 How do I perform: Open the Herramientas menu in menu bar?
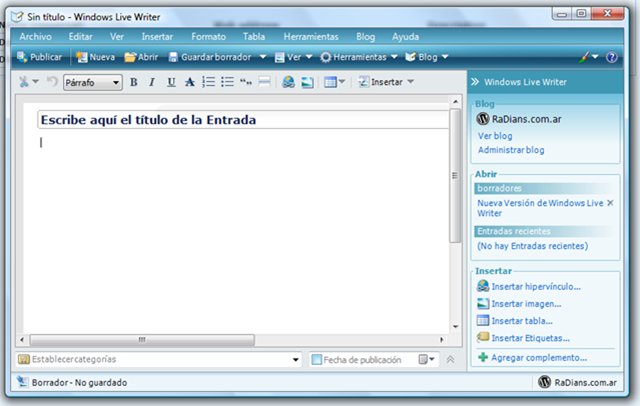pos(310,36)
